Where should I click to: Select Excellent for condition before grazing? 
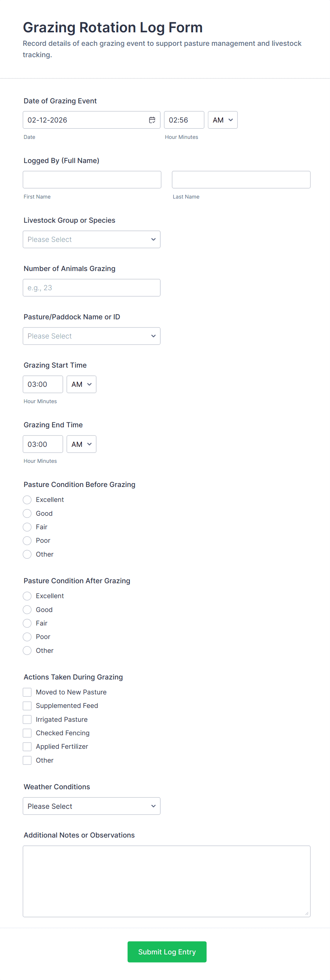(27, 499)
